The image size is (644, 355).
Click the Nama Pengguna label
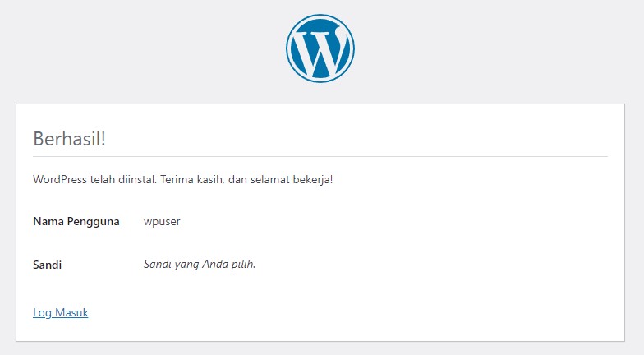point(76,222)
